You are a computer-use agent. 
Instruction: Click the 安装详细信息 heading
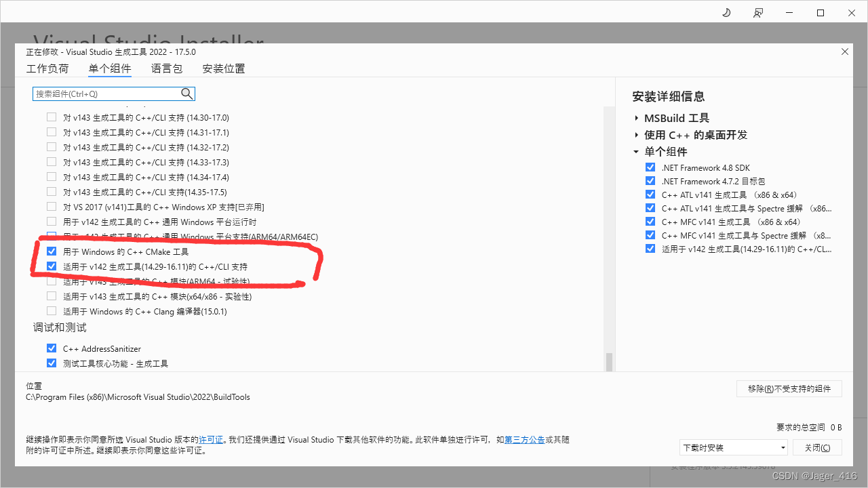(668, 96)
